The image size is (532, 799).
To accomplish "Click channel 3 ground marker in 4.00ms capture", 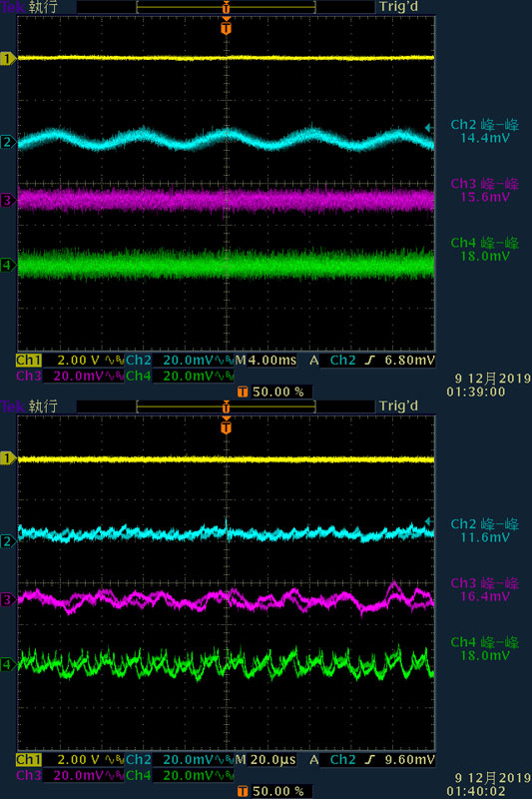I will point(7,201).
